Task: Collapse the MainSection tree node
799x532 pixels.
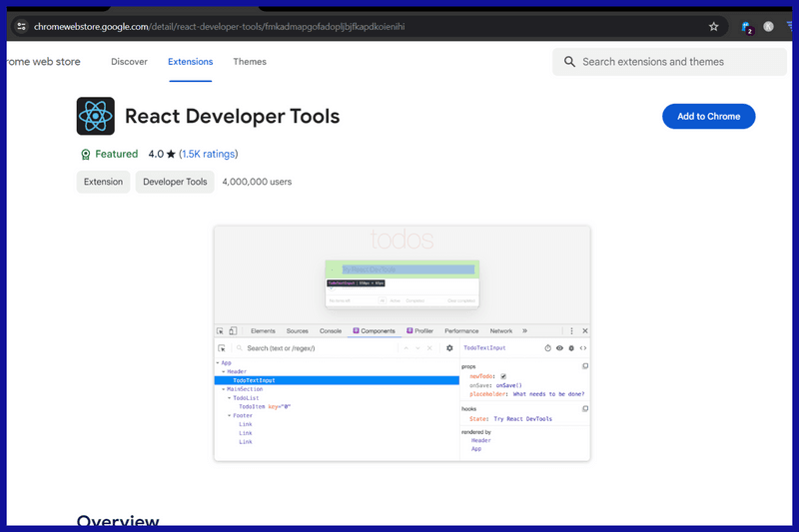Action: tap(225, 389)
